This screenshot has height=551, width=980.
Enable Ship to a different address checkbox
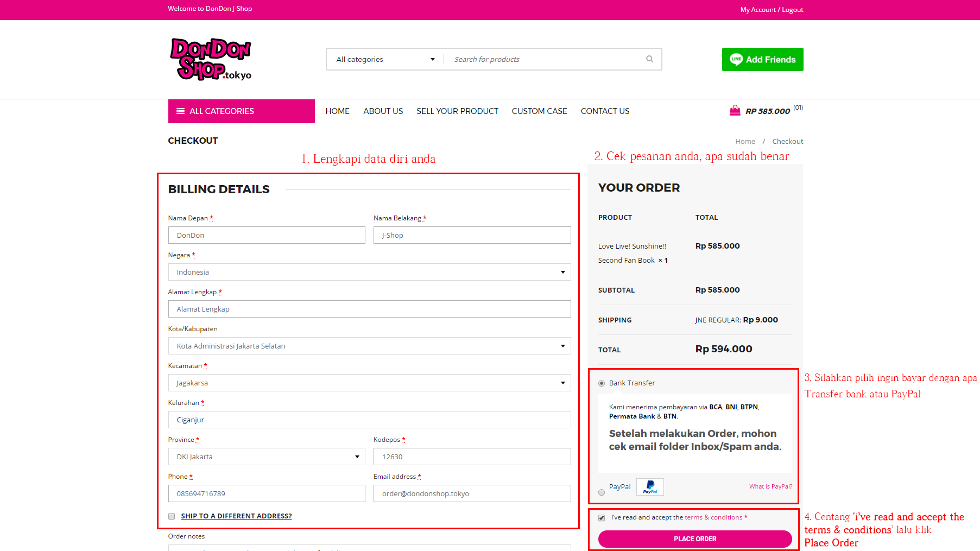coord(172,516)
